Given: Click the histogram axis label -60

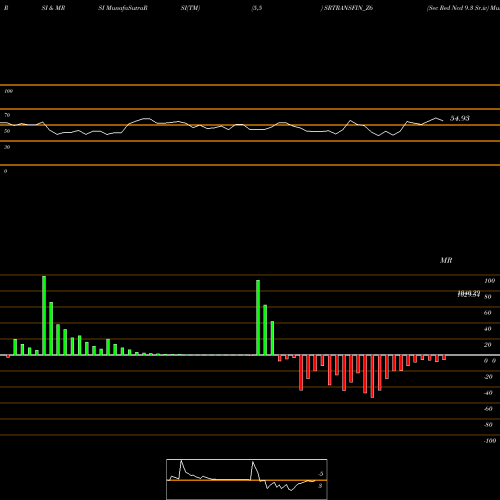Looking at the screenshot, I should point(488,409).
